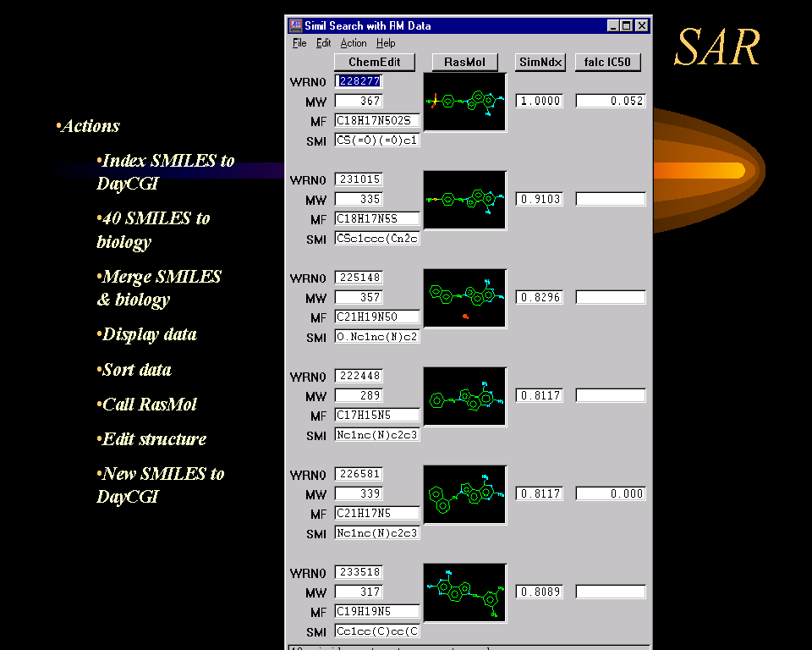This screenshot has width=812, height=650.
Task: Click the ChemEdit button
Action: tap(375, 62)
